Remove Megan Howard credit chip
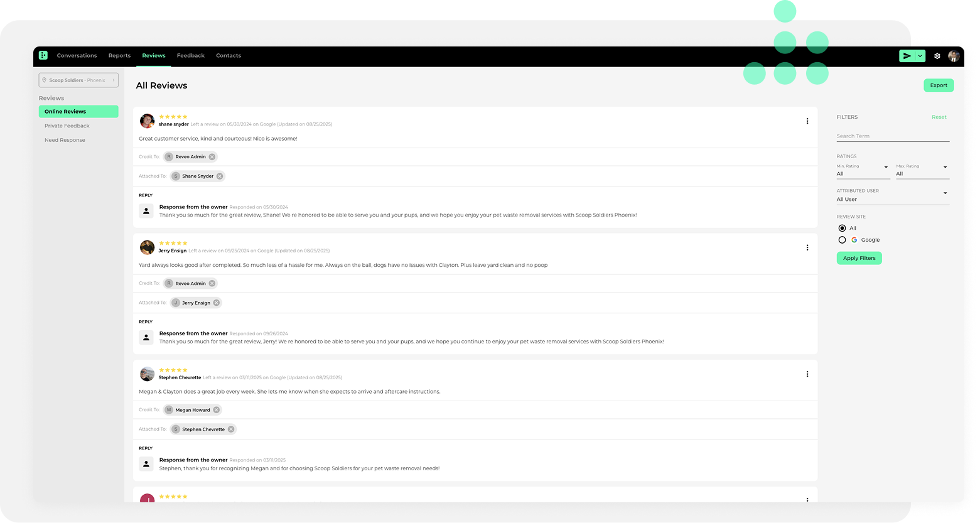980x523 pixels. [216, 410]
